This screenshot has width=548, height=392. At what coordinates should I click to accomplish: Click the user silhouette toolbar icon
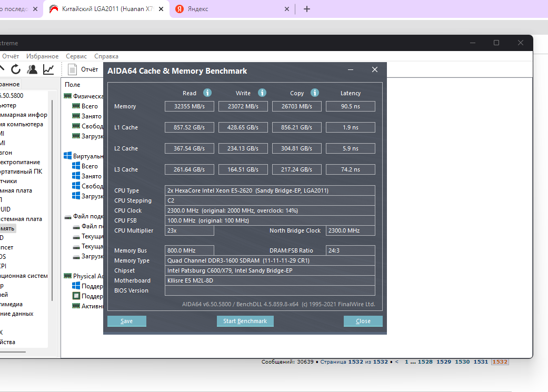(32, 69)
